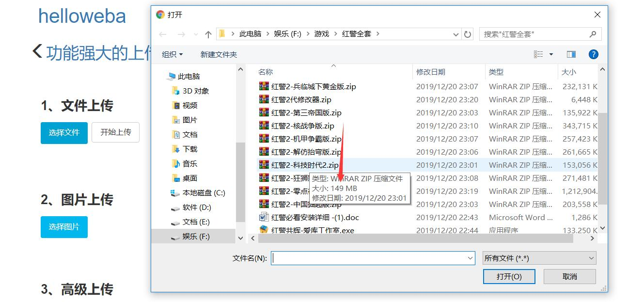Refresh the folder with the reload icon

468,34
